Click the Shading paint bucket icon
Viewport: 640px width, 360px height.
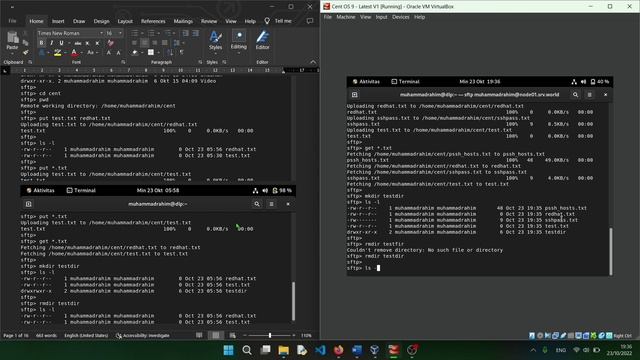135,52
